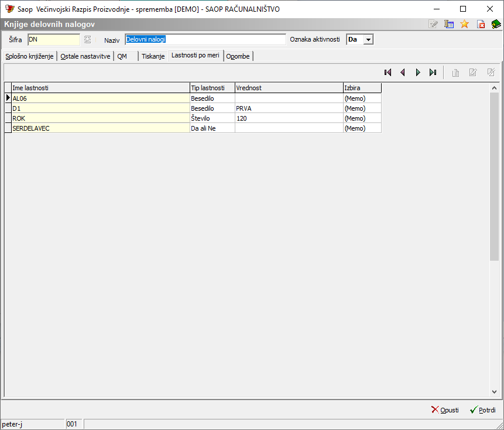Viewport: 504px width, 430px height.
Task: Switch to the Splošno knjiženje tab
Action: [29, 56]
